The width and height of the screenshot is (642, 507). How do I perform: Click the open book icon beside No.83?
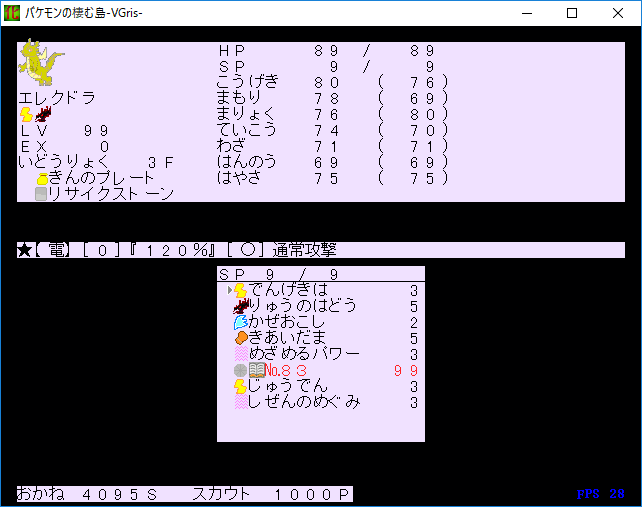(x=257, y=370)
